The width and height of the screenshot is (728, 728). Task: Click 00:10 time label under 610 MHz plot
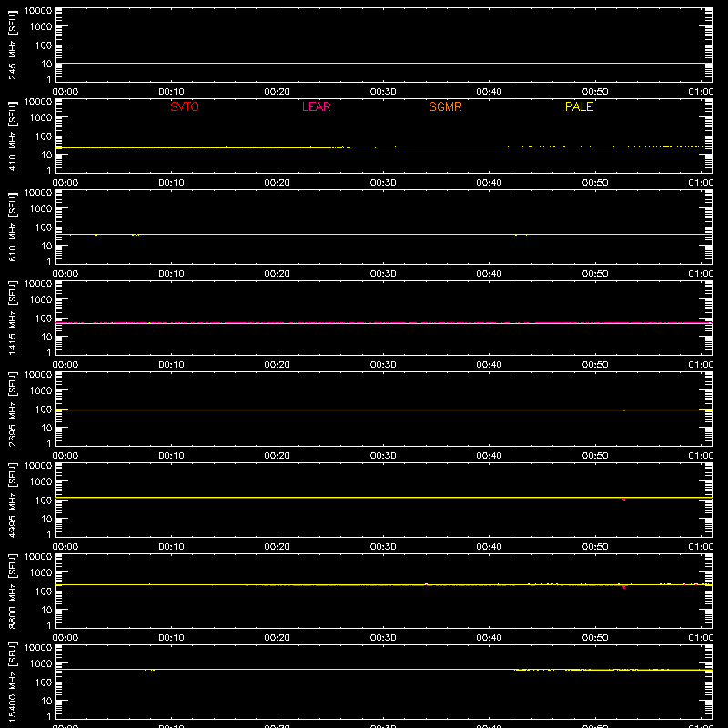(x=171, y=274)
